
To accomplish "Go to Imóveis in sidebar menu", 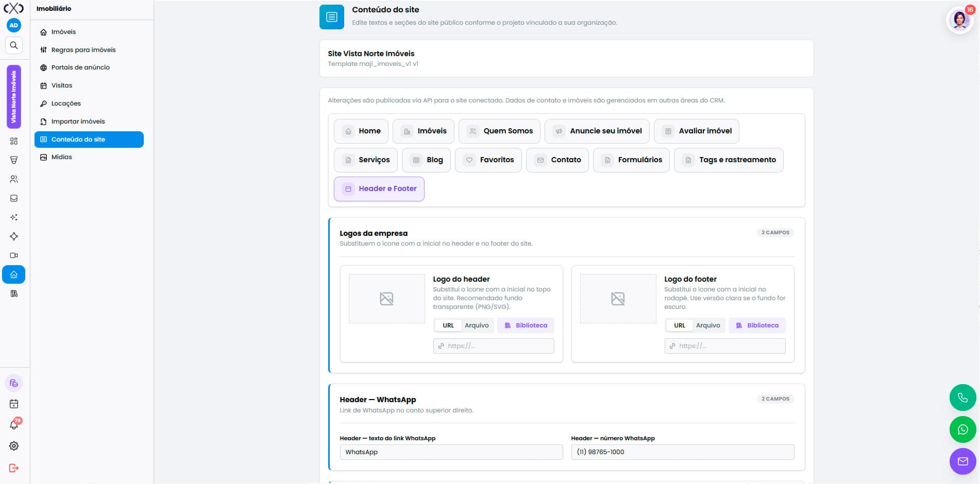I will tap(89, 32).
